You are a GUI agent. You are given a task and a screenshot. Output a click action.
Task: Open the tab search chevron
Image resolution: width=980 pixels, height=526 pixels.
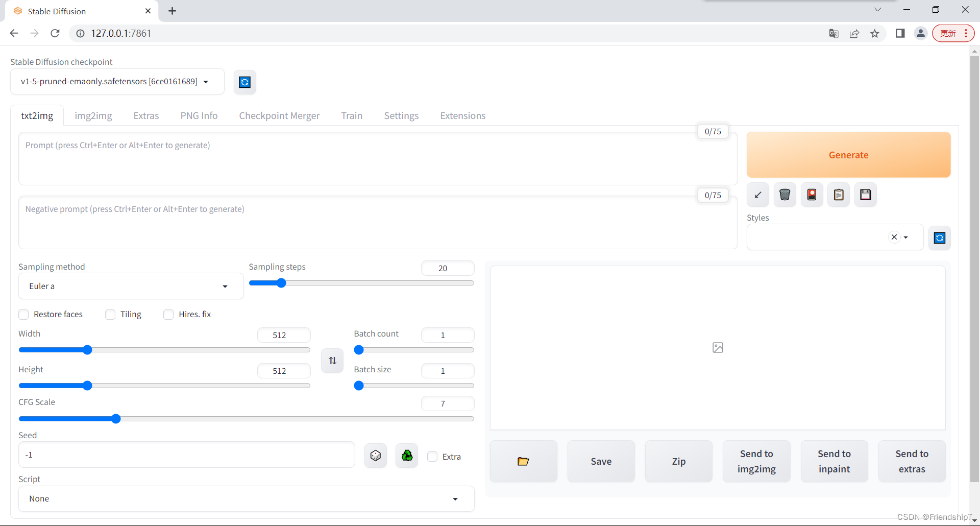[x=877, y=10]
